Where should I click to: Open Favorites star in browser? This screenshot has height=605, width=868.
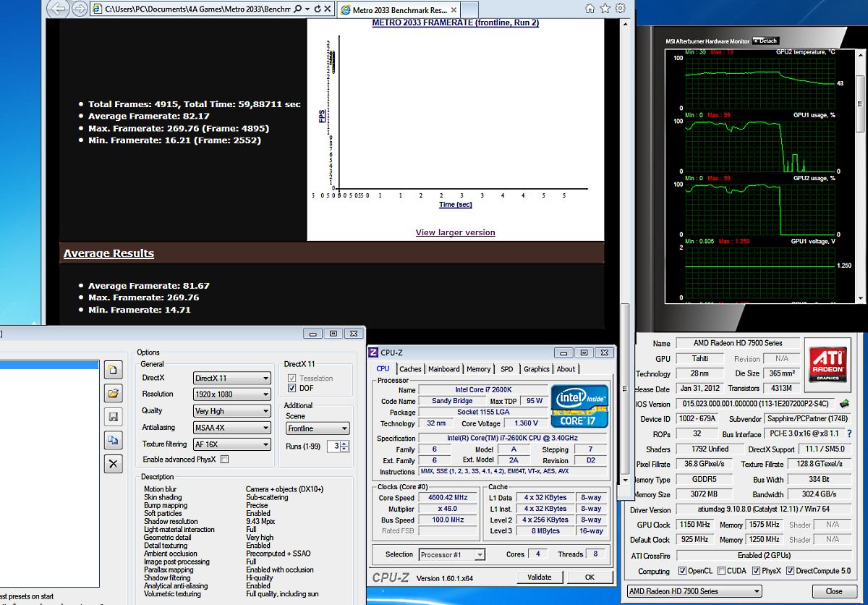click(605, 9)
